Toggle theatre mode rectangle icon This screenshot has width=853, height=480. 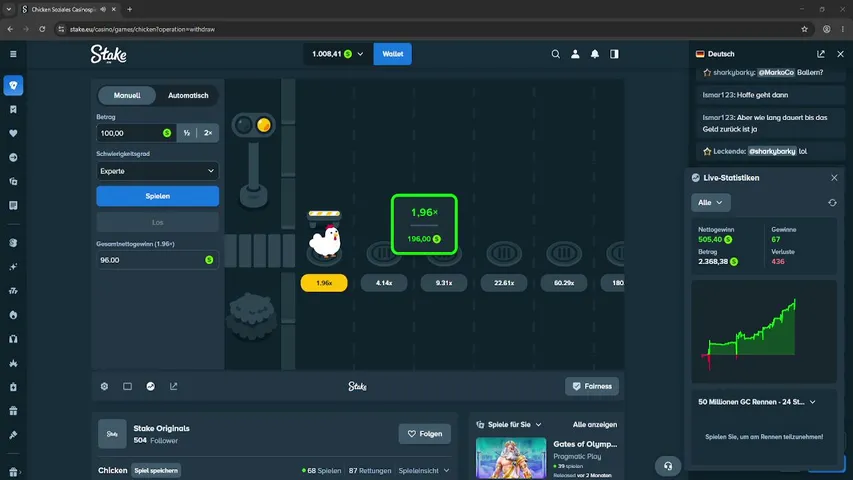pyautogui.click(x=127, y=386)
